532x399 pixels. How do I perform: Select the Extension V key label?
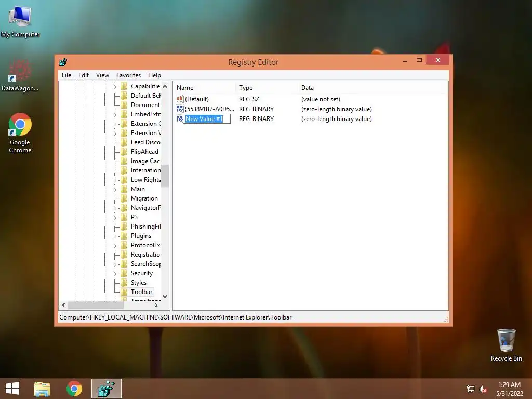click(146, 133)
